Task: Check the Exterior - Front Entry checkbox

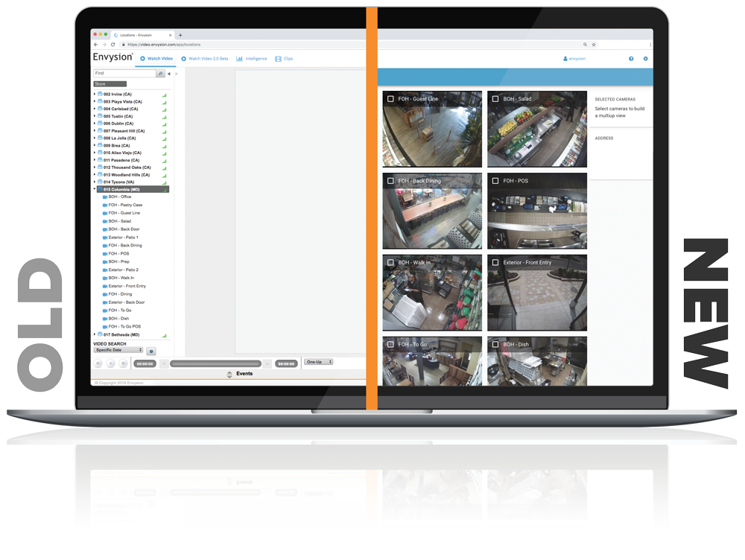Action: pyautogui.click(x=495, y=263)
